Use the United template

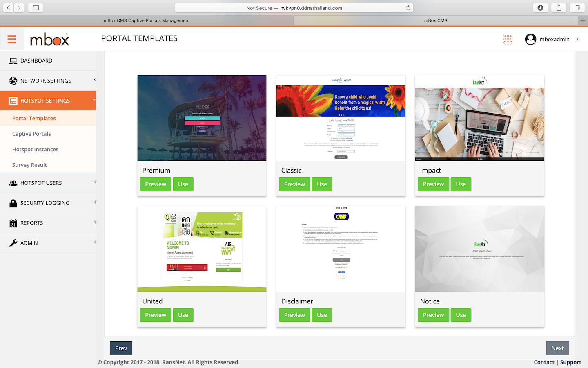pos(183,315)
